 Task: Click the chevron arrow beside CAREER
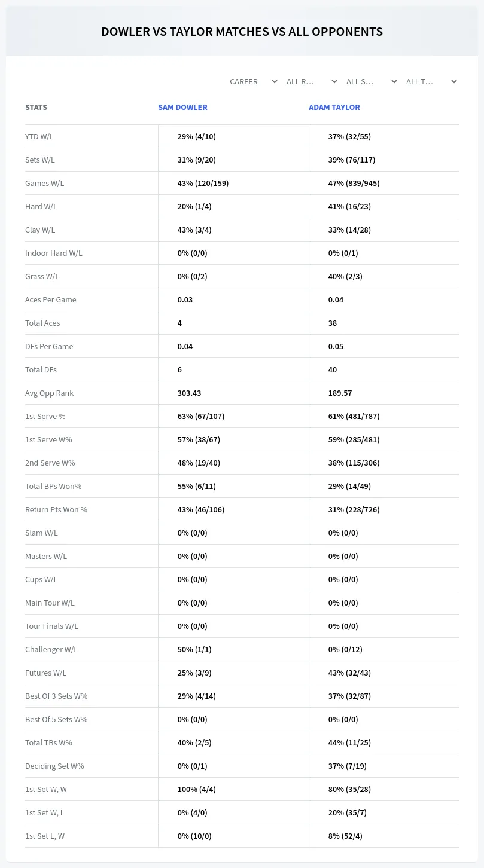(275, 81)
